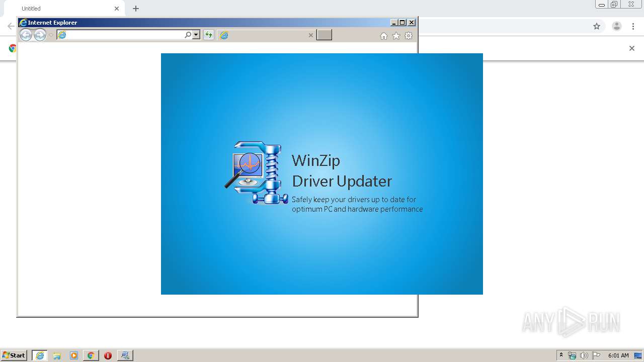Screen dimensions: 644x362
Task: Minimize the Internet Explorer window
Action: [394, 23]
